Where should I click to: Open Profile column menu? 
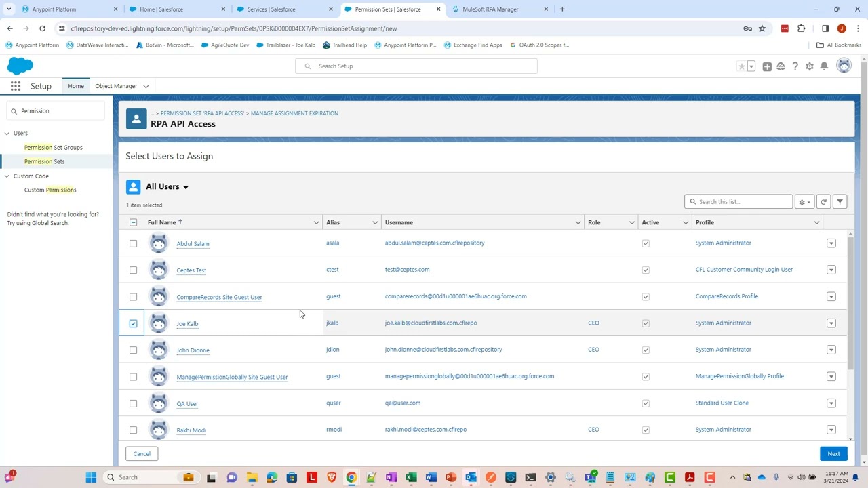tap(816, 222)
